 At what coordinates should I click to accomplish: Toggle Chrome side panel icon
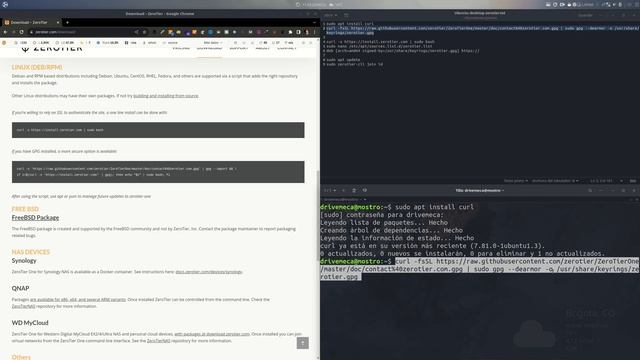pos(298,32)
